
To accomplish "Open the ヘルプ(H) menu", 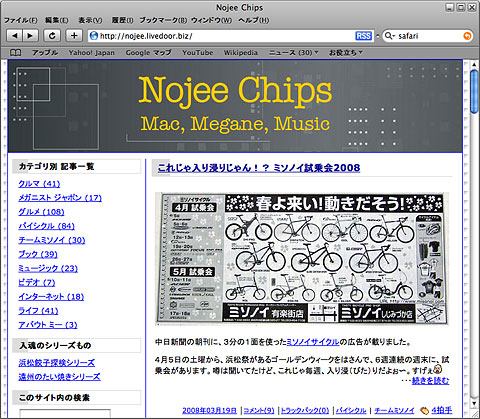I will tap(253, 20).
